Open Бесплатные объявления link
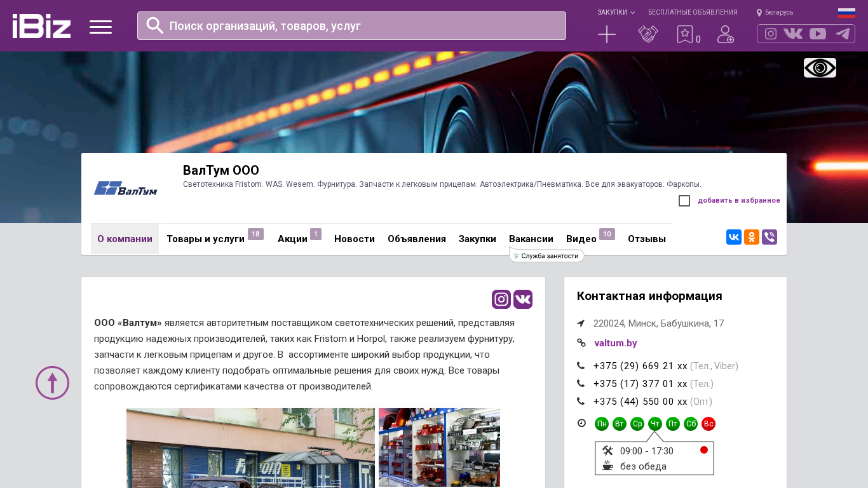 [693, 12]
